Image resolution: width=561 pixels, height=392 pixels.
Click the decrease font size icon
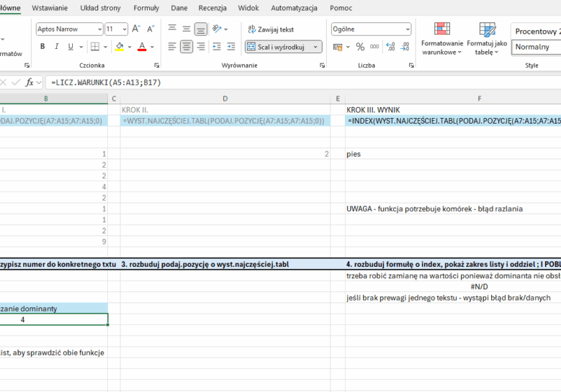point(151,29)
